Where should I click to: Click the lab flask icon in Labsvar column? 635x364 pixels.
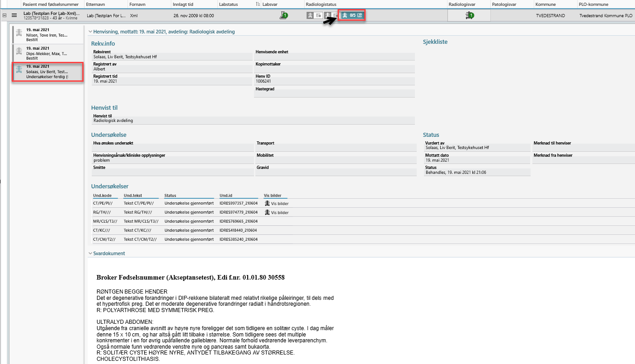(283, 15)
